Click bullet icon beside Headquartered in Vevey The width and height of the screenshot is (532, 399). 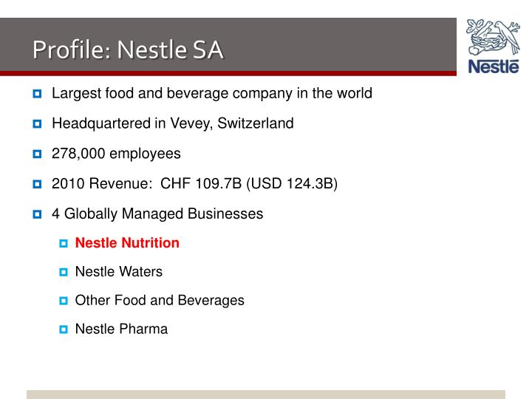click(x=38, y=124)
